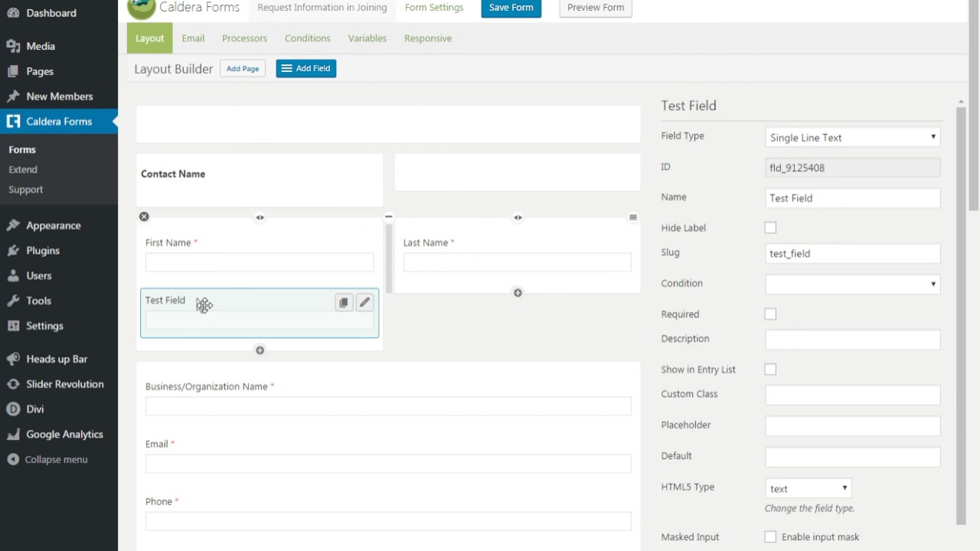980x551 pixels.
Task: Click the Appearance brush icon
Action: [13, 225]
